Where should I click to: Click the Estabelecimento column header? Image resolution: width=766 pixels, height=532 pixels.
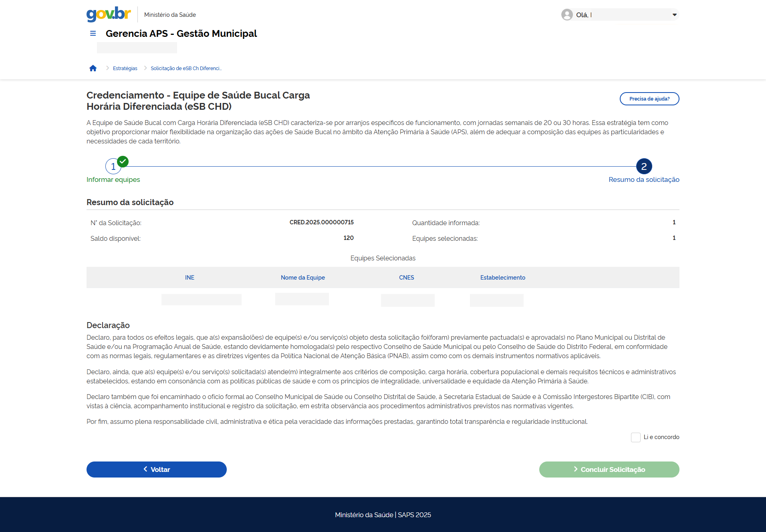(502, 278)
